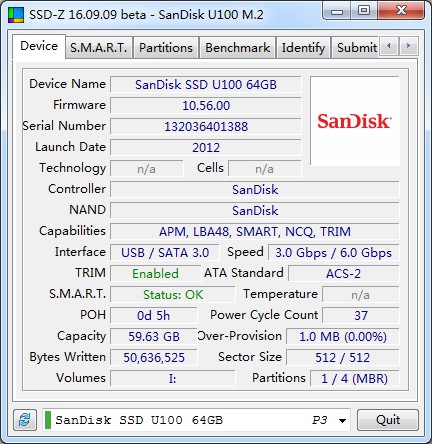
Task: Click the SSD-Z app icon in title bar
Action: 16,15
